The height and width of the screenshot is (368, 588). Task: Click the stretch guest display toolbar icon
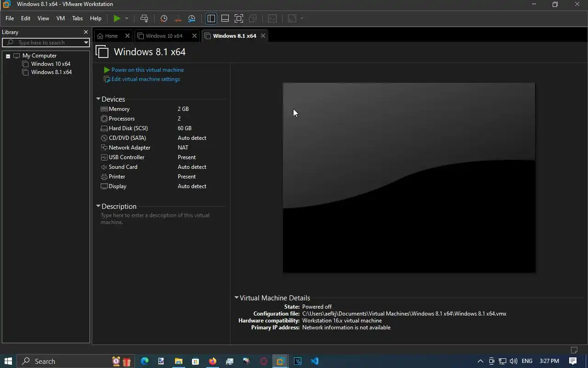tap(292, 18)
